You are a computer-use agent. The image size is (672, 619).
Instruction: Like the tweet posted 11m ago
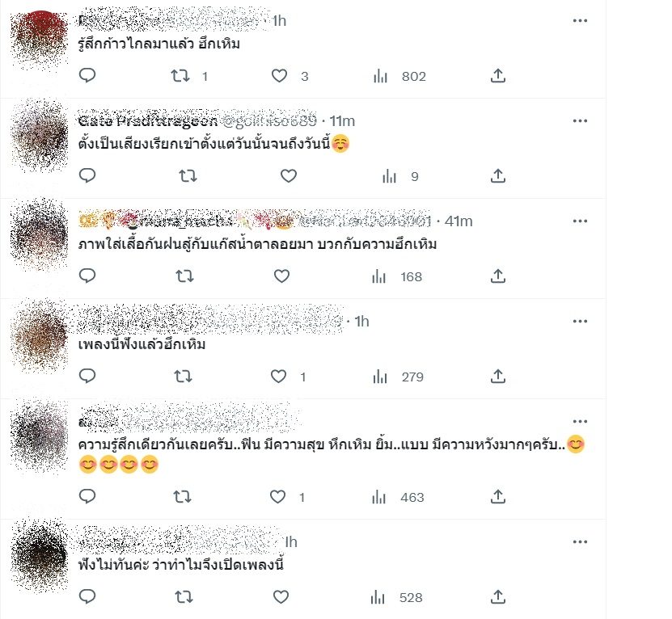point(289,175)
